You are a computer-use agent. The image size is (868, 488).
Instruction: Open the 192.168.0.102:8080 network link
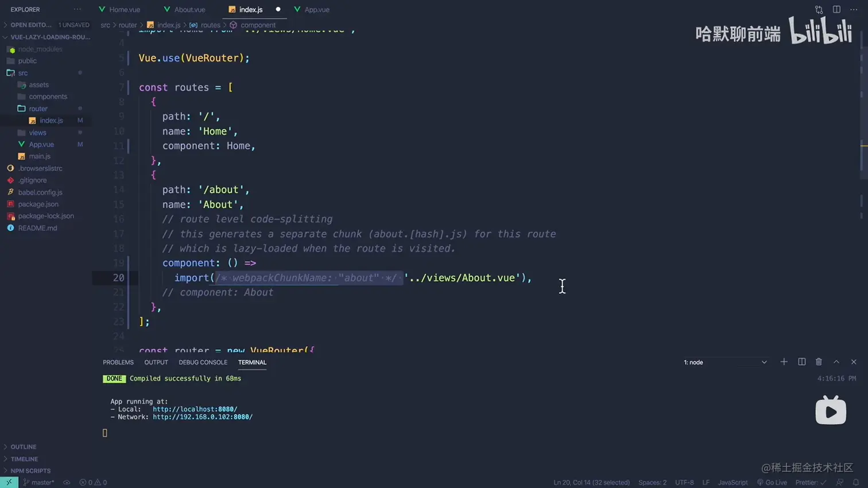click(x=203, y=417)
